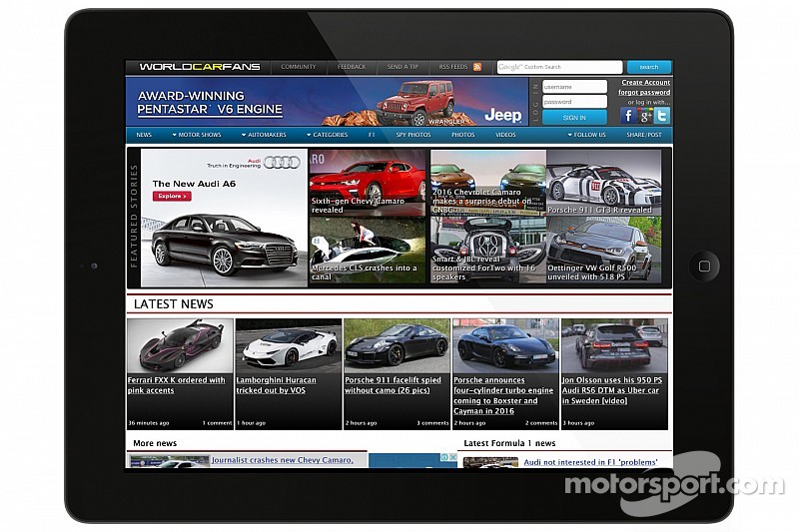Open the Jeep Wrangler Pentastar banner ad
The image size is (799, 532).
tap(327, 101)
